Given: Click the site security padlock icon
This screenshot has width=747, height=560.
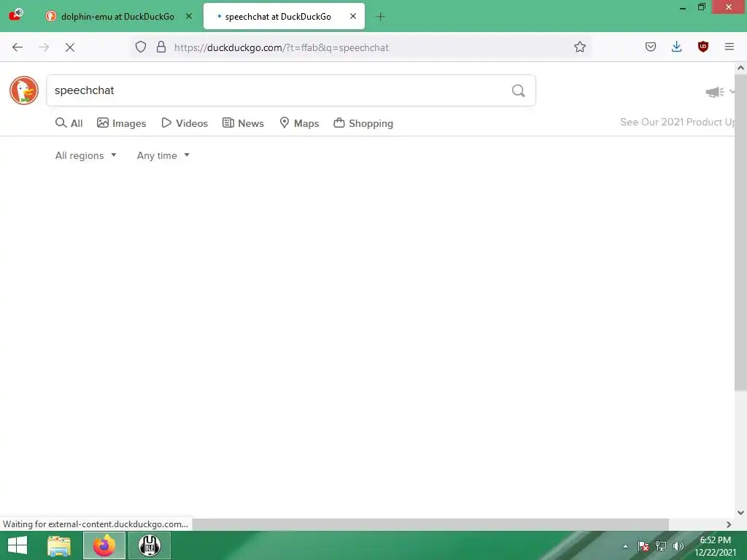Looking at the screenshot, I should (161, 47).
